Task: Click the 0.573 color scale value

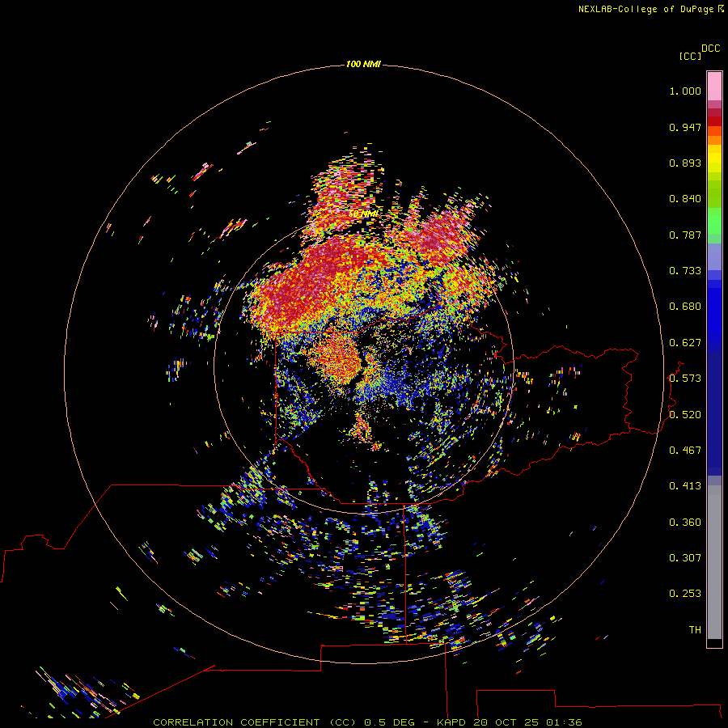Action: [x=685, y=379]
